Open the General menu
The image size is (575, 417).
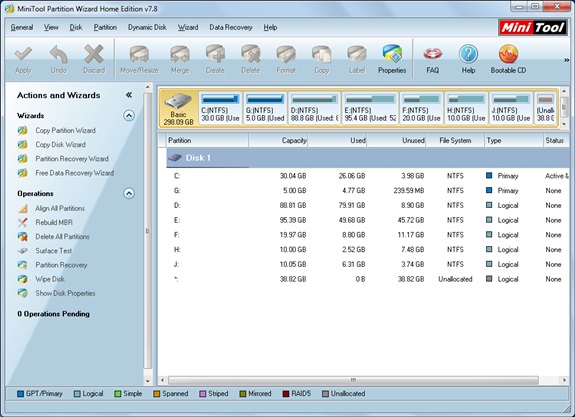click(x=22, y=27)
